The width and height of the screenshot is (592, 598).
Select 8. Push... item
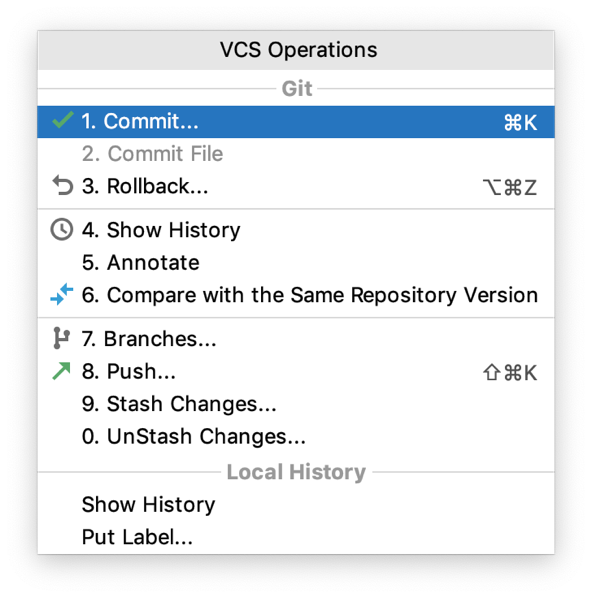pos(296,371)
